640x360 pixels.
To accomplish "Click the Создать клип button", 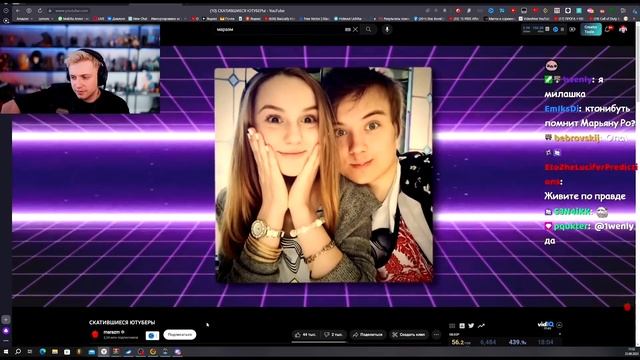I will click(x=409, y=335).
